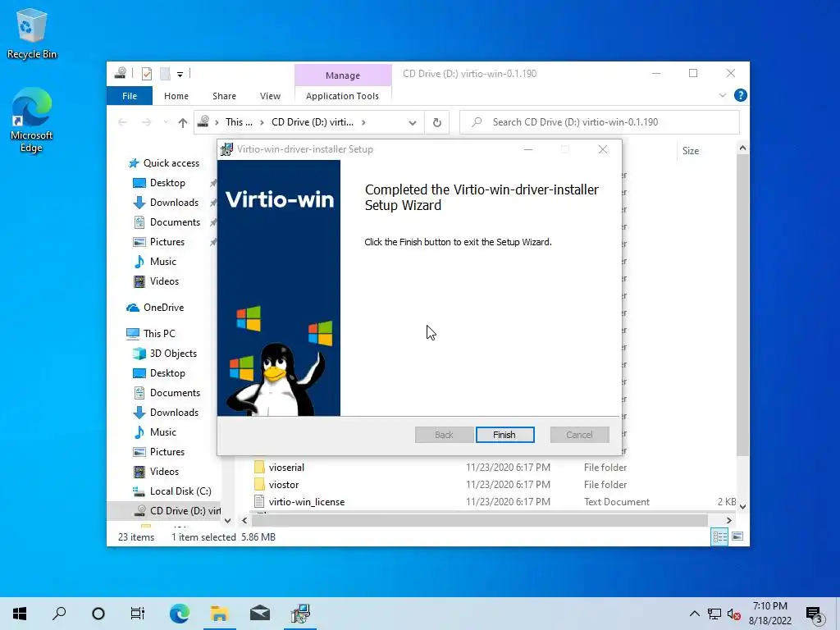Open the Recycle Bin desktop icon
Image resolution: width=840 pixels, height=630 pixels.
tap(32, 33)
